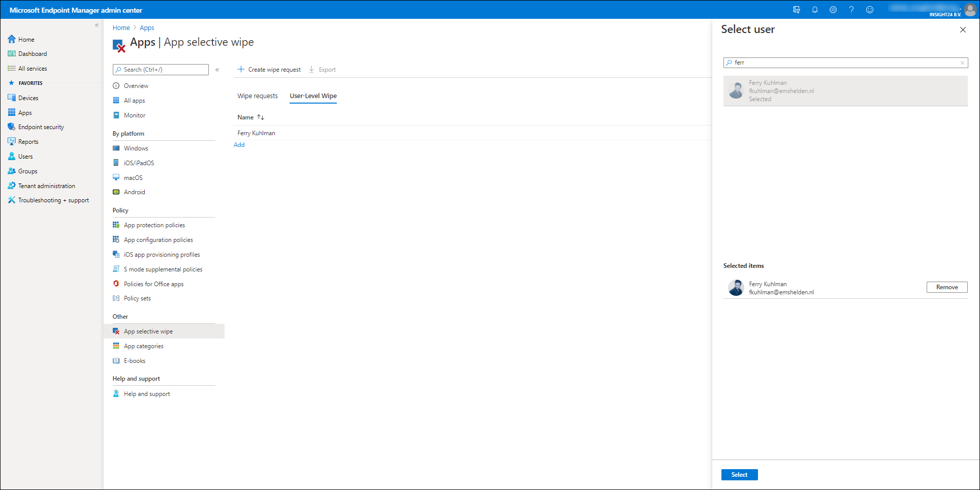Open the portal Cloud Shell icon

tap(797, 10)
